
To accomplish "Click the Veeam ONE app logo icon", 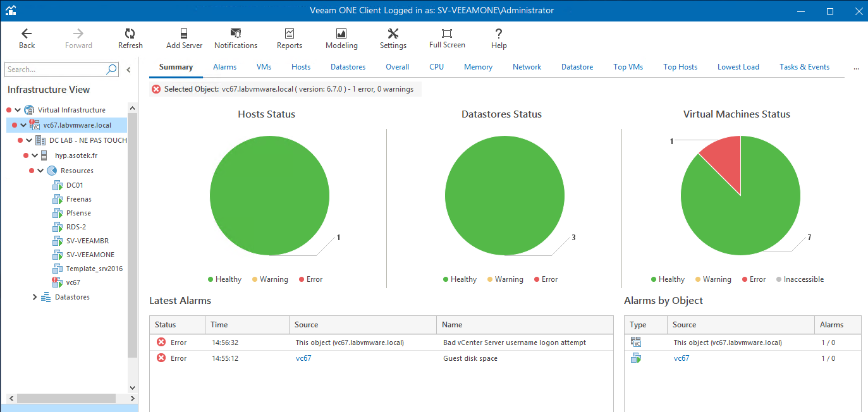I will point(11,10).
